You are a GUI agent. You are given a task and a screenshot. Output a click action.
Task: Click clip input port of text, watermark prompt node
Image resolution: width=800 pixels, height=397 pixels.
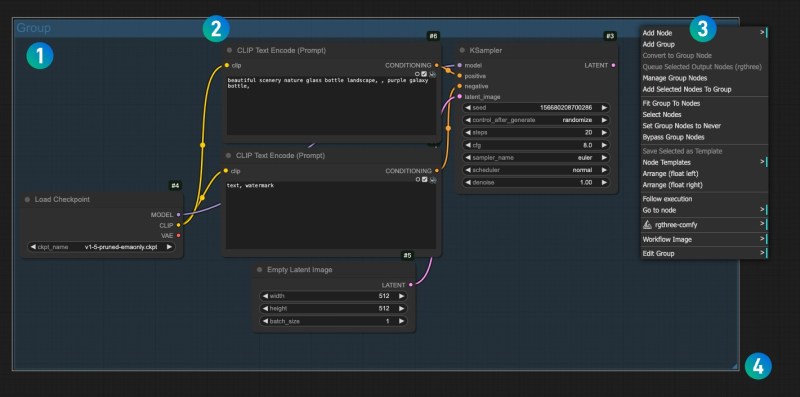pos(226,171)
